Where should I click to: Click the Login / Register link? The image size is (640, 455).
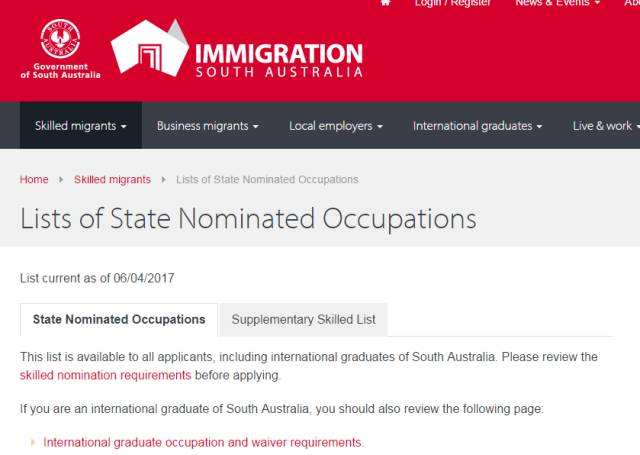pos(453,4)
